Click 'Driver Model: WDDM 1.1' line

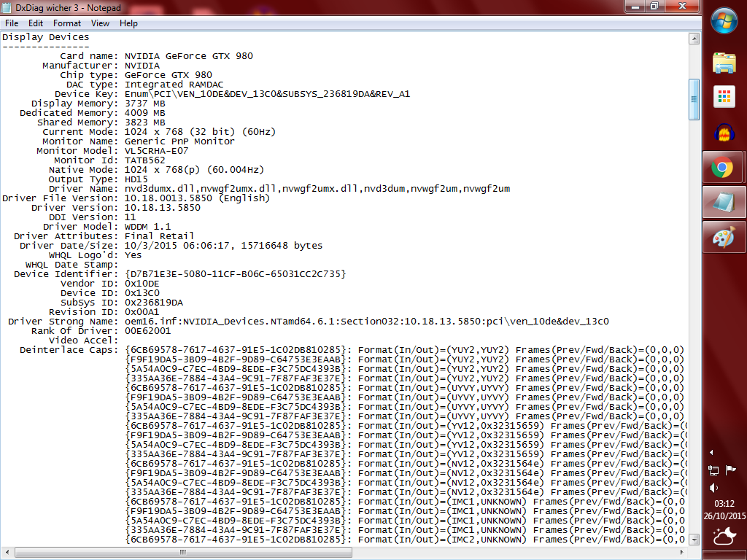point(107,227)
